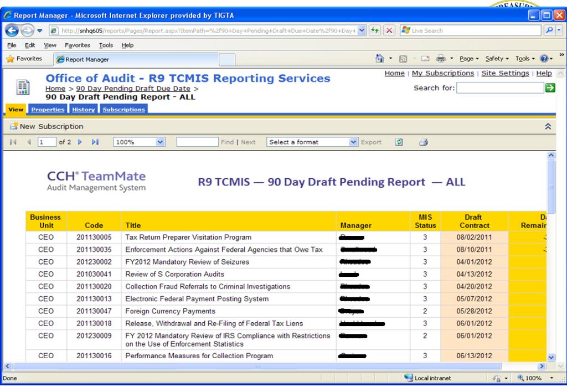Click the Home house icon in command bar
This screenshot has width=567, height=392.
pyautogui.click(x=379, y=59)
